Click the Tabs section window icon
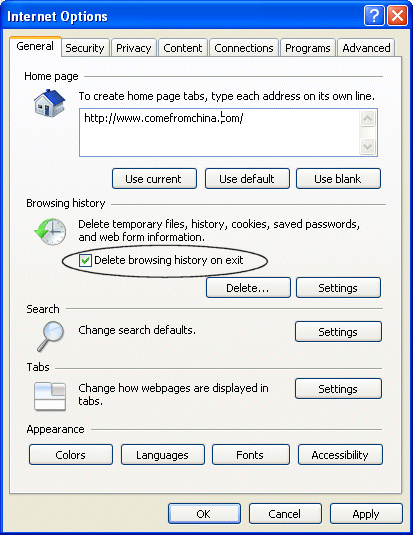Screen dimensions: 413x535 (50, 396)
